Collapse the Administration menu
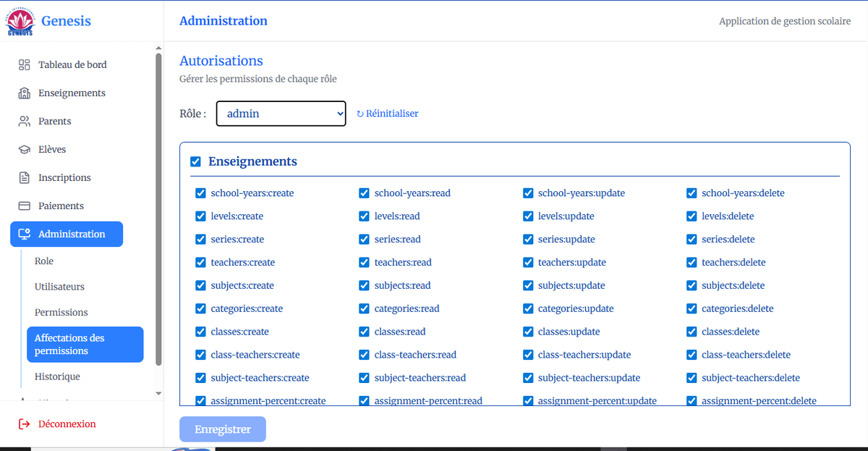Image resolution: width=868 pixels, height=451 pixels. tap(67, 234)
